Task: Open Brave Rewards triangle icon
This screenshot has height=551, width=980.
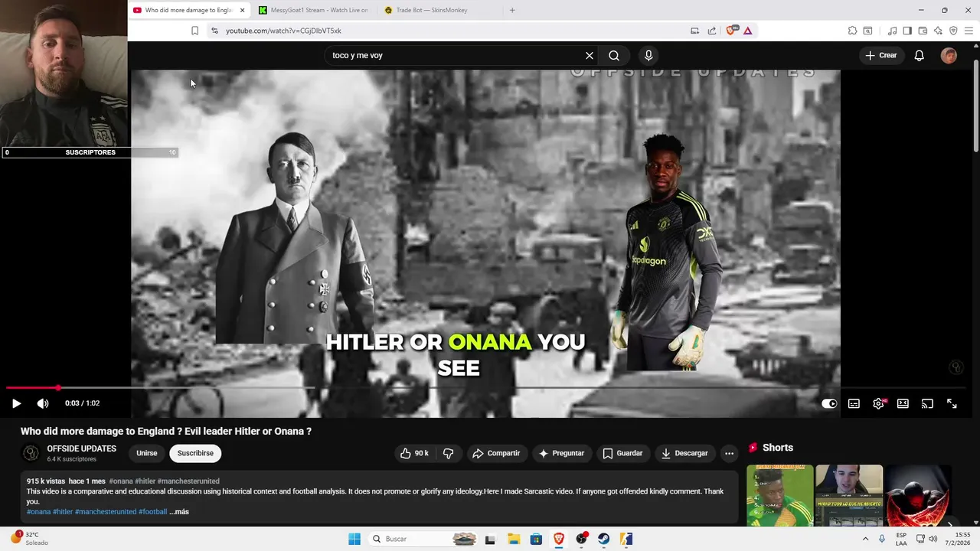Action: pyautogui.click(x=747, y=31)
